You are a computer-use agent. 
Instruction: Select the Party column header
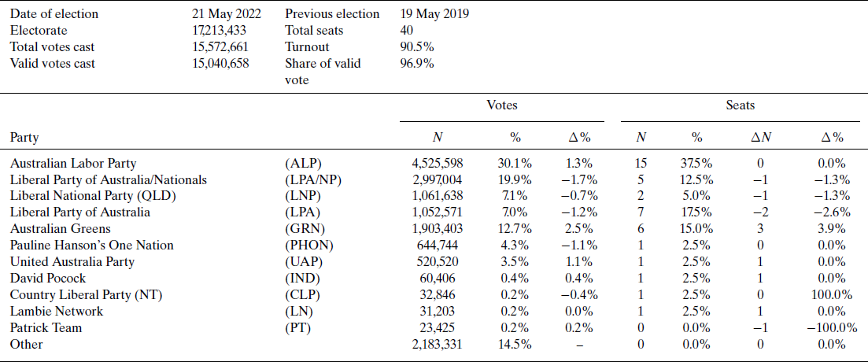pos(24,137)
